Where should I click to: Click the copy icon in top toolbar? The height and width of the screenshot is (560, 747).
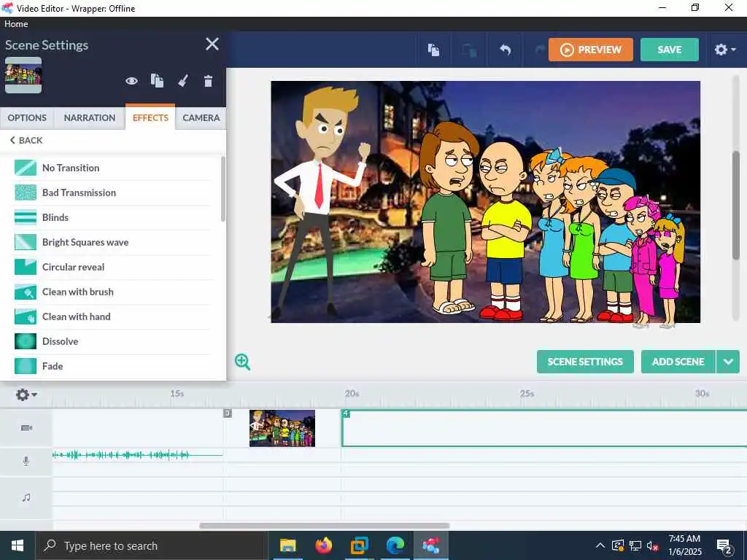point(433,50)
